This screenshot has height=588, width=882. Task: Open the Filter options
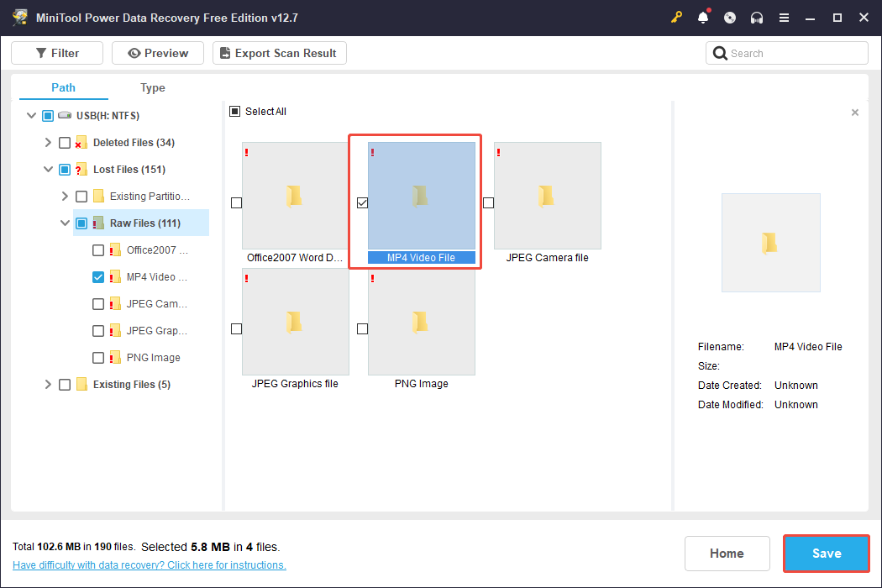[57, 53]
